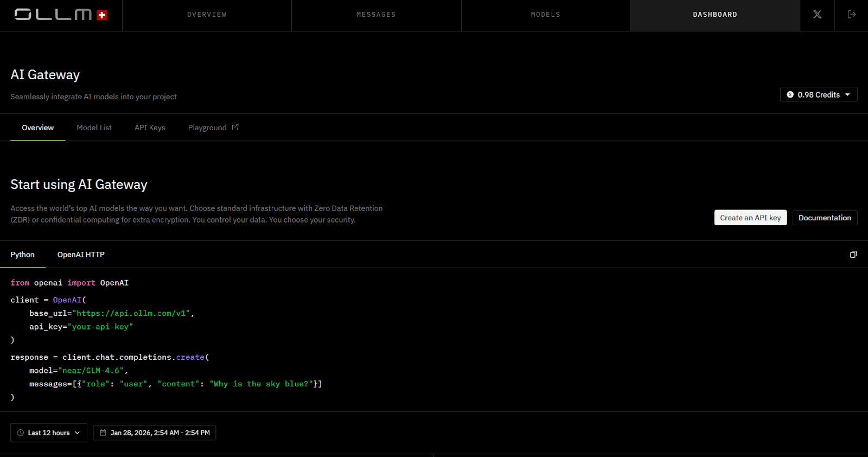Open the Documentation button
This screenshot has height=457, width=868.
point(825,218)
